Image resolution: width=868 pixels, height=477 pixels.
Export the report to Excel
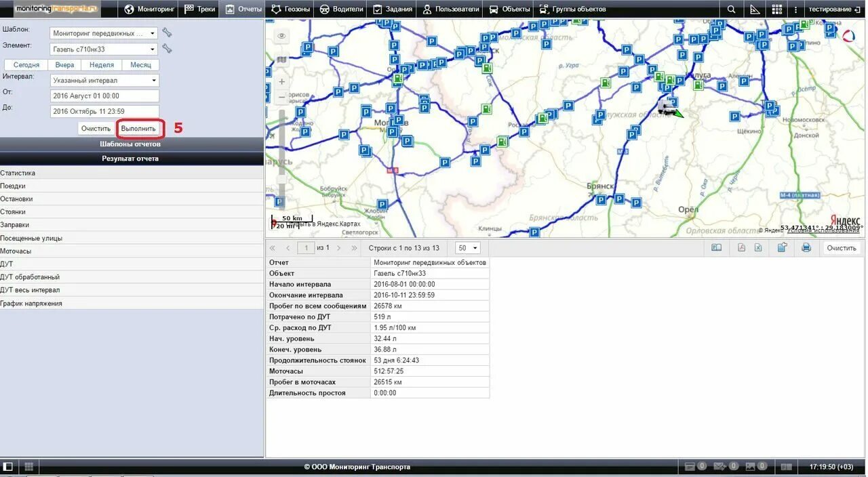(758, 248)
